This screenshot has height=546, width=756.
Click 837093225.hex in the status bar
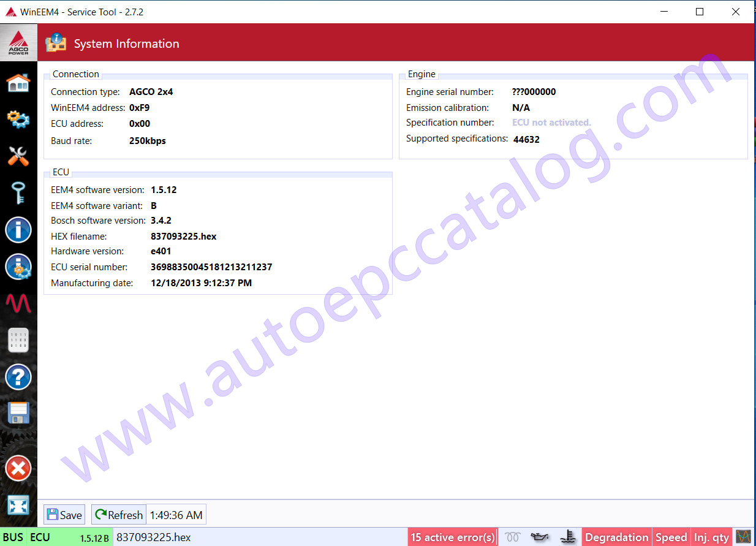(x=154, y=537)
